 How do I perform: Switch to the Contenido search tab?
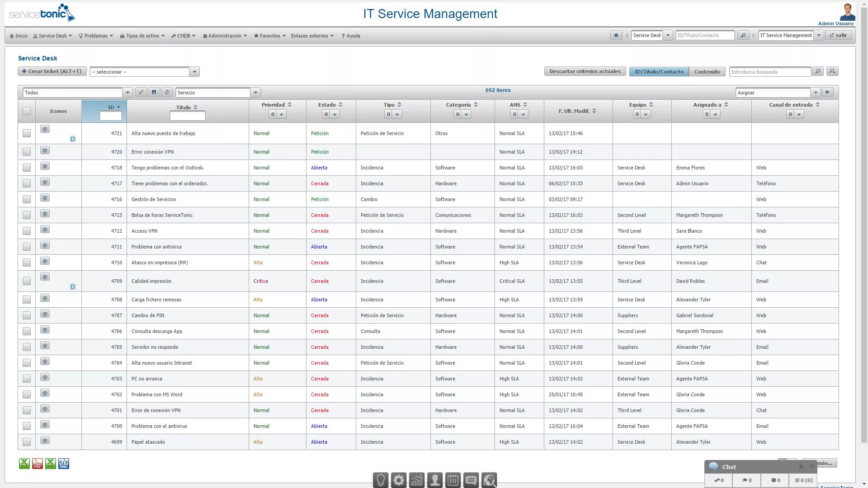(707, 71)
